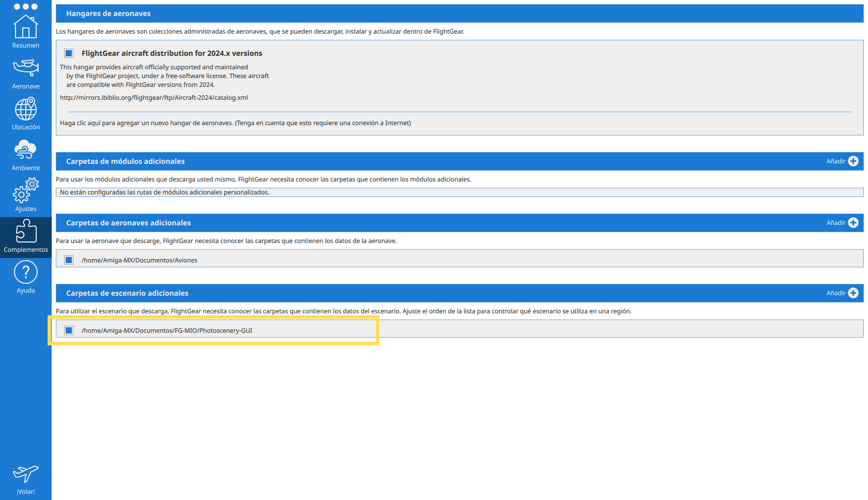Toggle the Documentos/Aviones aircraft folder checkbox
868x500 pixels.
pyautogui.click(x=69, y=260)
